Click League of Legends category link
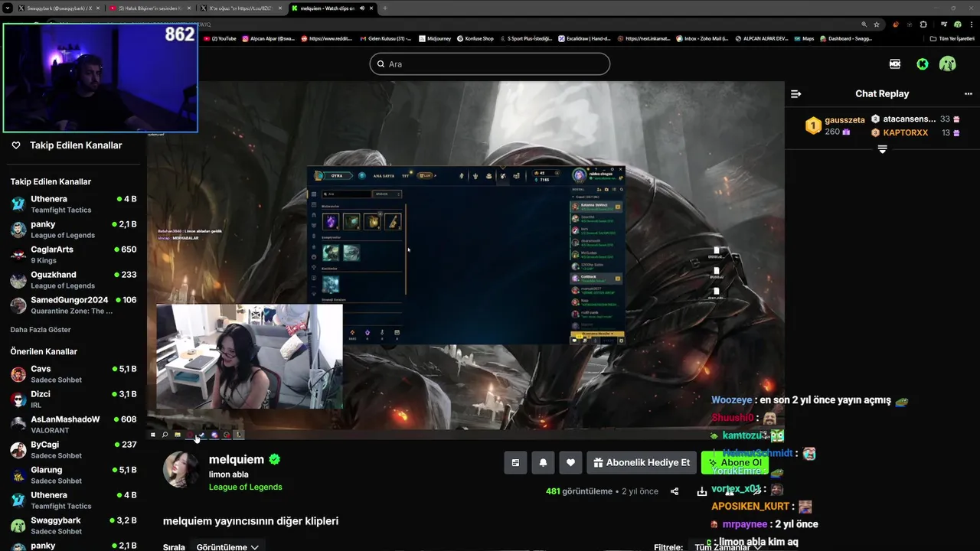 pyautogui.click(x=245, y=487)
